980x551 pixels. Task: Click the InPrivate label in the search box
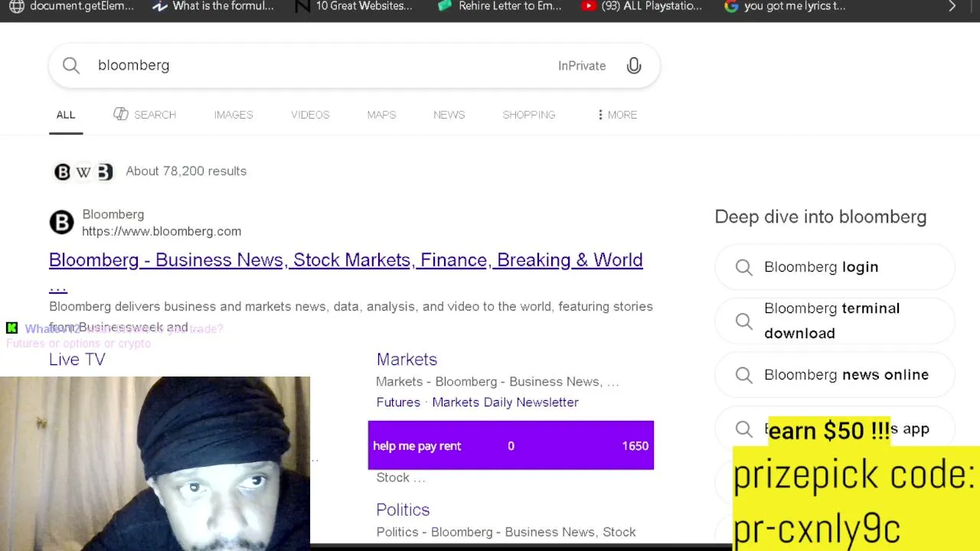[582, 66]
